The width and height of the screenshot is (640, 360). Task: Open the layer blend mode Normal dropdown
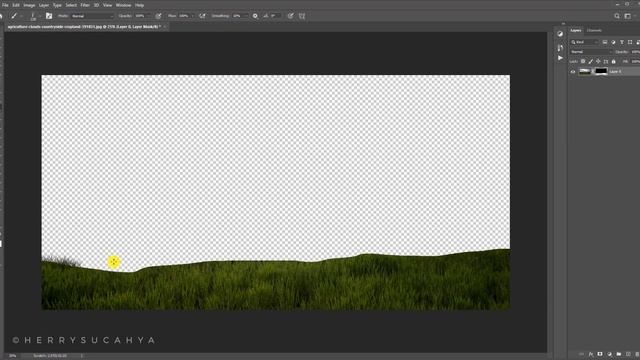point(591,52)
